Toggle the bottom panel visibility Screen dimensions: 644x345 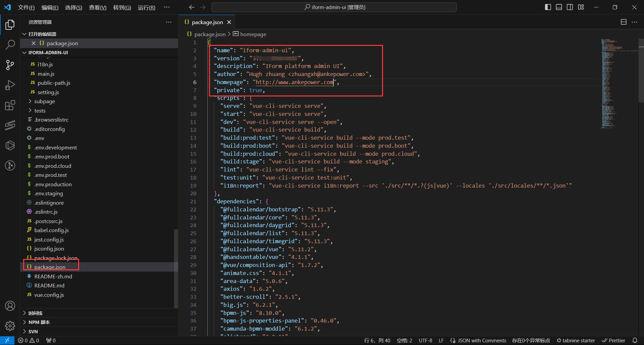coord(559,7)
